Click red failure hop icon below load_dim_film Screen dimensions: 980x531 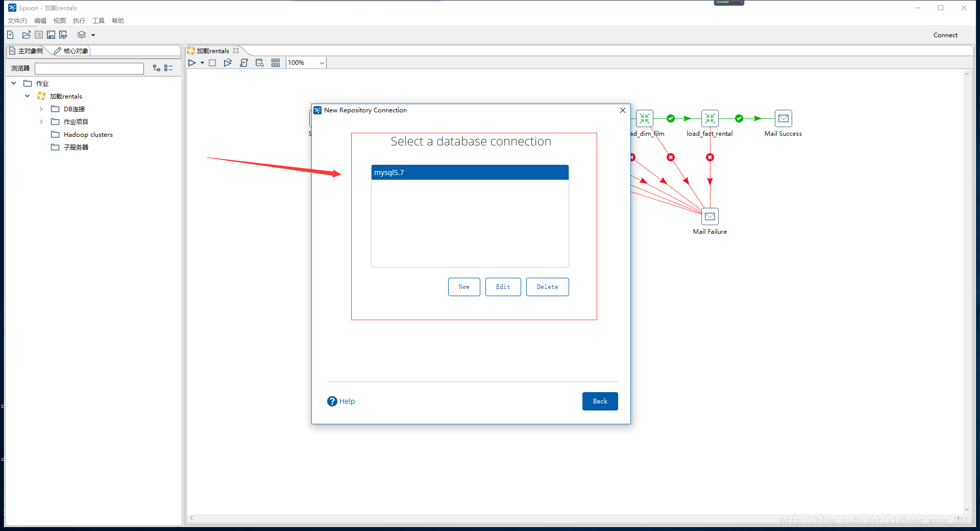coord(671,157)
